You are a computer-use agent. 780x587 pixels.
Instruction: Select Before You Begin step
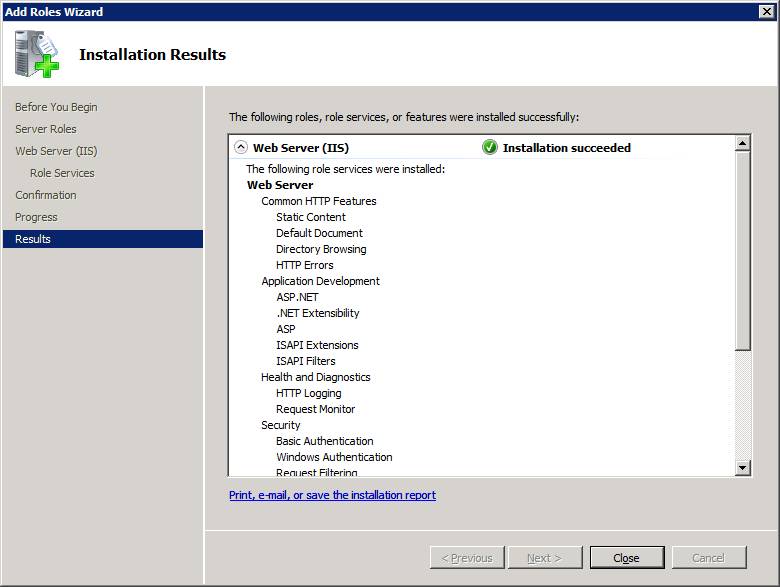point(56,107)
